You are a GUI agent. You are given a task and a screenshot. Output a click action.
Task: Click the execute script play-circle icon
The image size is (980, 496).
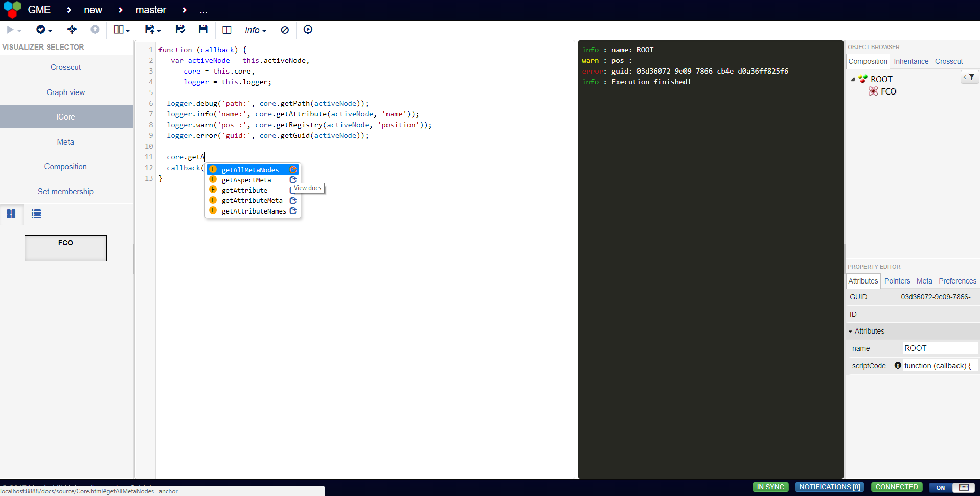pos(308,29)
